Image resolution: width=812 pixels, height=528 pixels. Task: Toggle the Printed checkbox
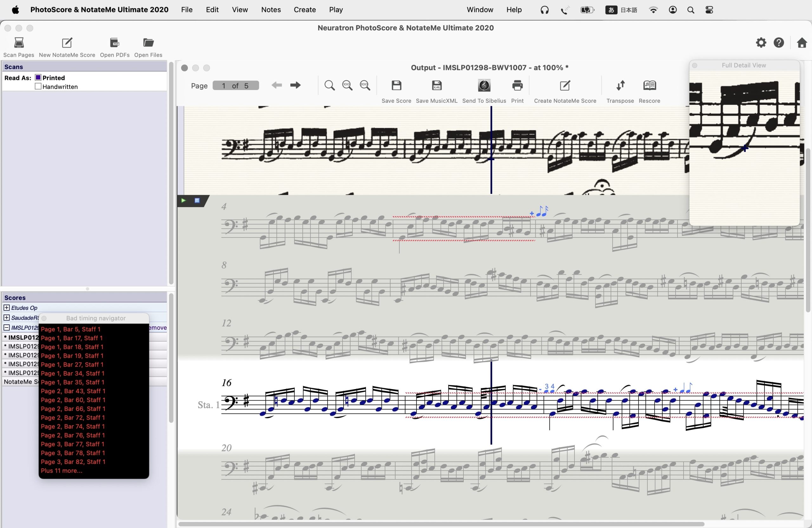click(38, 78)
